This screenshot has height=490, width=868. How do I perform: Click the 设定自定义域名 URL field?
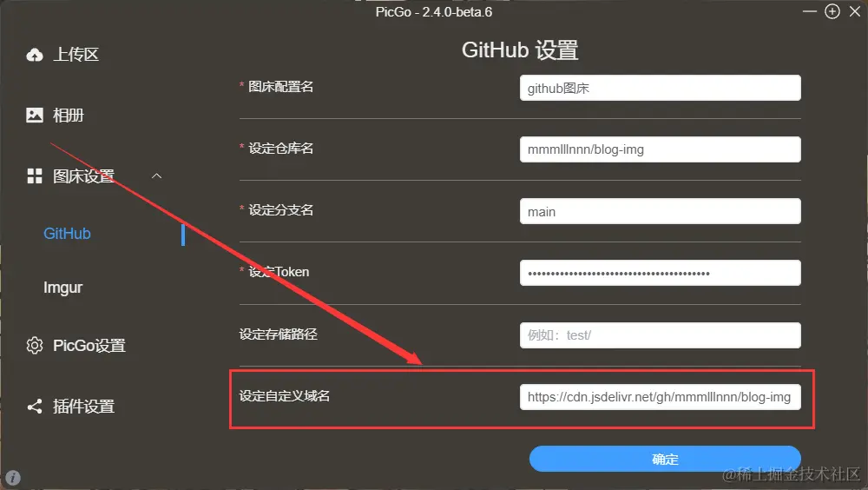coord(660,397)
